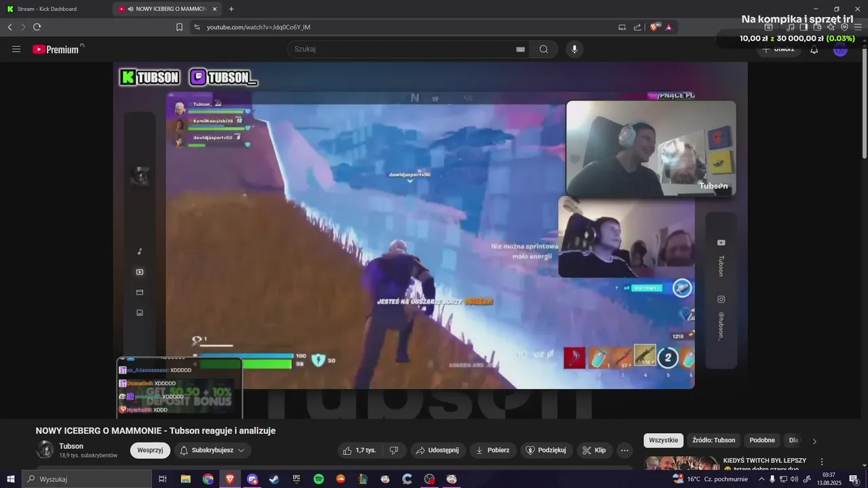Pause the video by clicking the player

tap(430, 241)
